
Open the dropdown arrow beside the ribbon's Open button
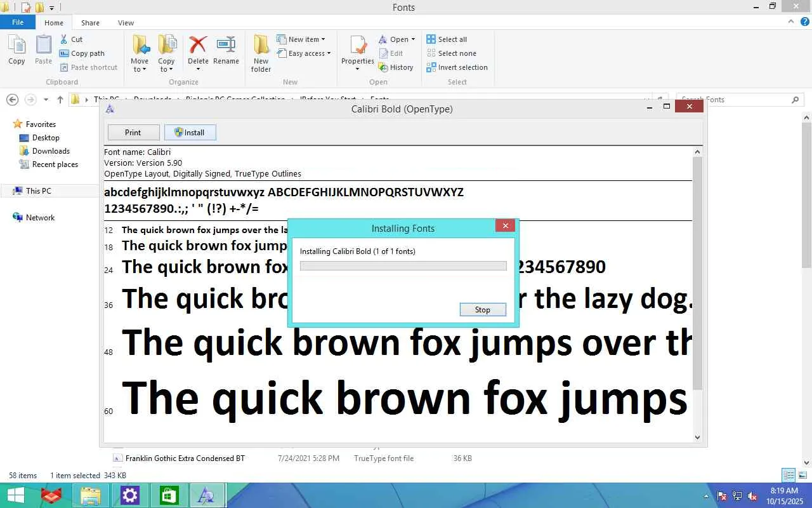[413, 39]
